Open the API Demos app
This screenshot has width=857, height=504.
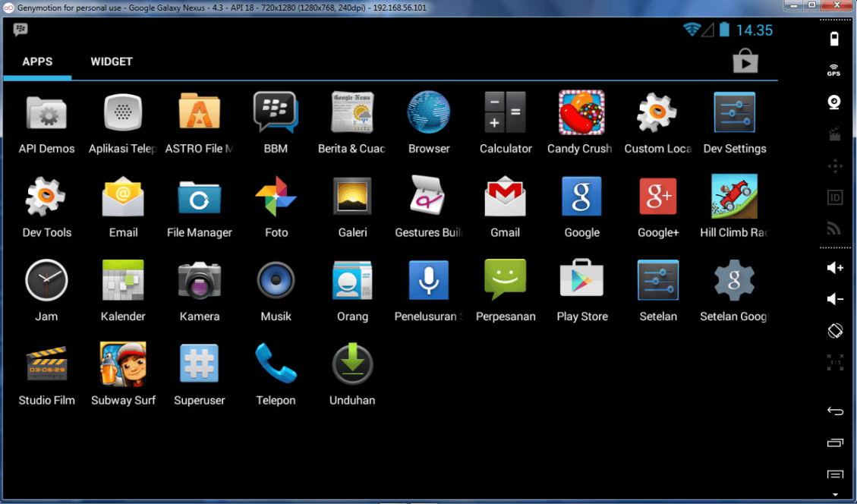[46, 113]
